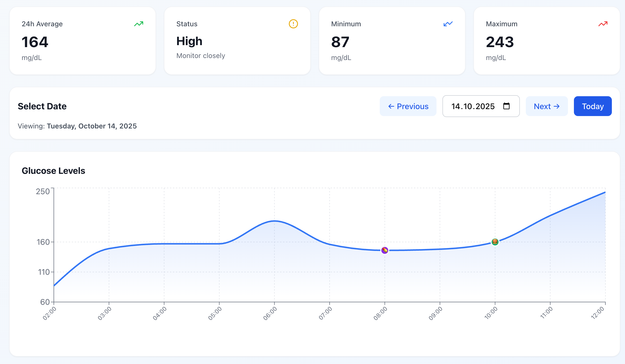The height and width of the screenshot is (364, 625).
Task: Click the 12:00 label on time axis
Action: [x=598, y=313]
